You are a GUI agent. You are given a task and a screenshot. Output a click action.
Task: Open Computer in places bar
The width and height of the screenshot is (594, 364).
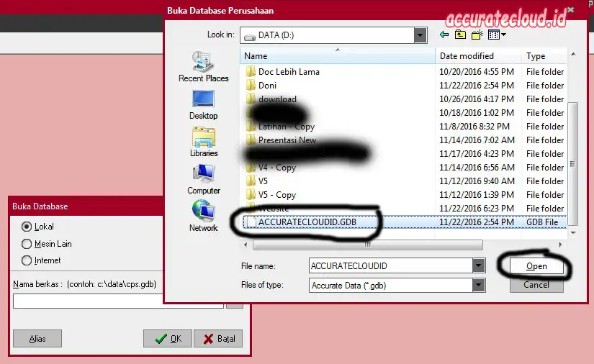click(x=204, y=179)
